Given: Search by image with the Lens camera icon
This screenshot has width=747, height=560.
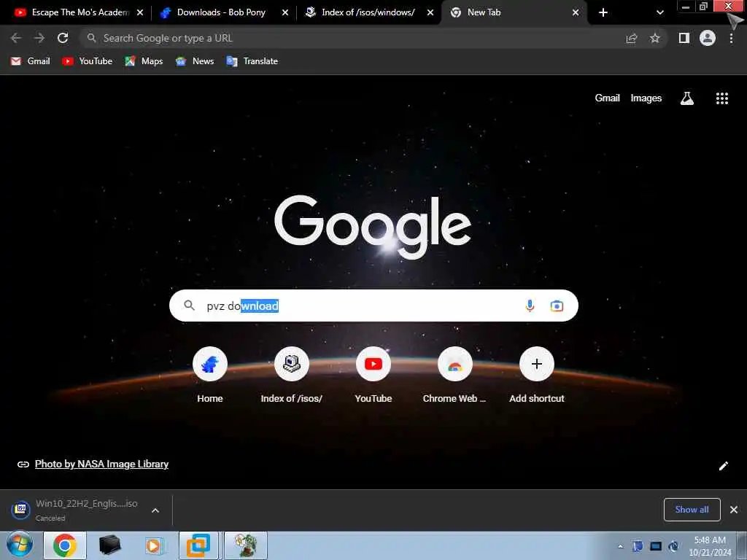Looking at the screenshot, I should coord(557,306).
